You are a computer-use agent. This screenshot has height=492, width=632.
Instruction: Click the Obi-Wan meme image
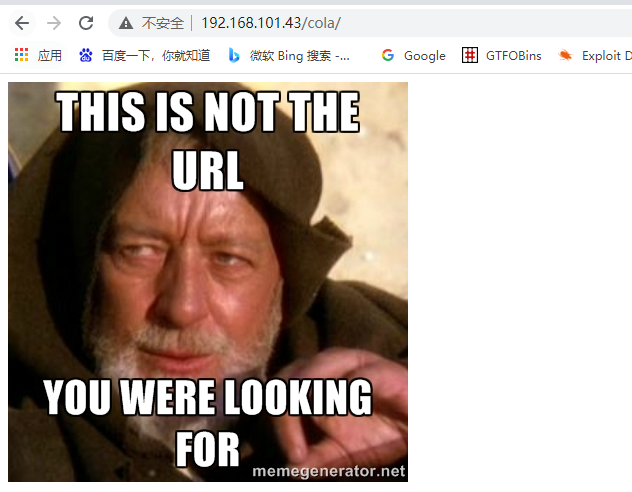[208, 282]
